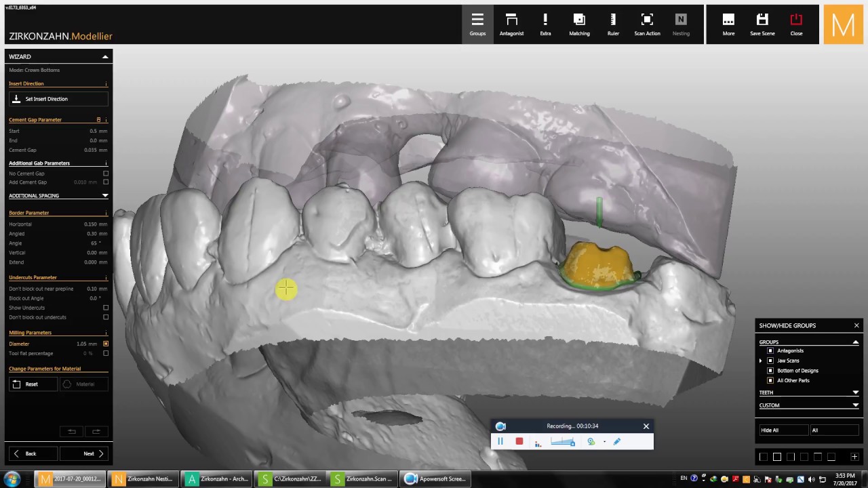868x488 pixels.
Task: Expand the Jaw Scans tree arrow
Action: 762,361
